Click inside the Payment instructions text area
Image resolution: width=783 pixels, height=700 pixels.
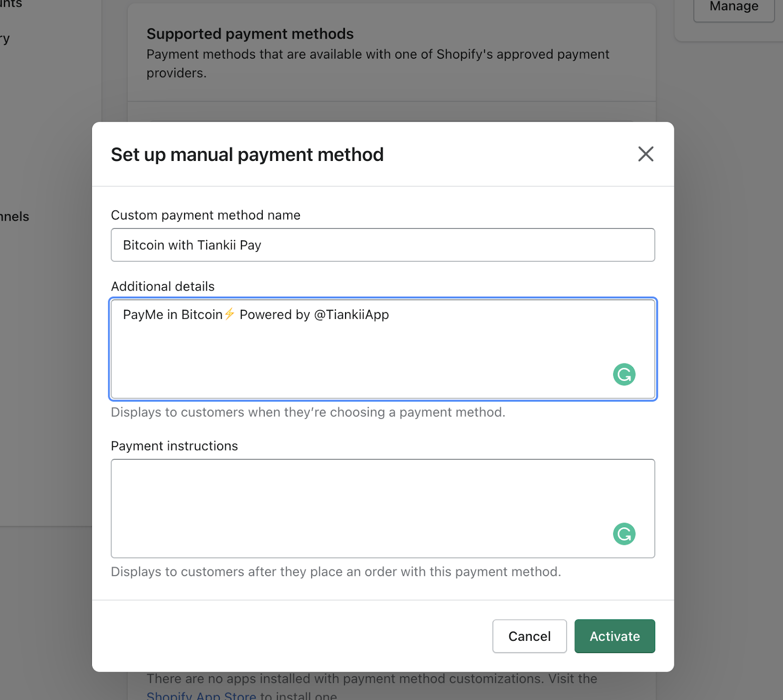pos(383,508)
